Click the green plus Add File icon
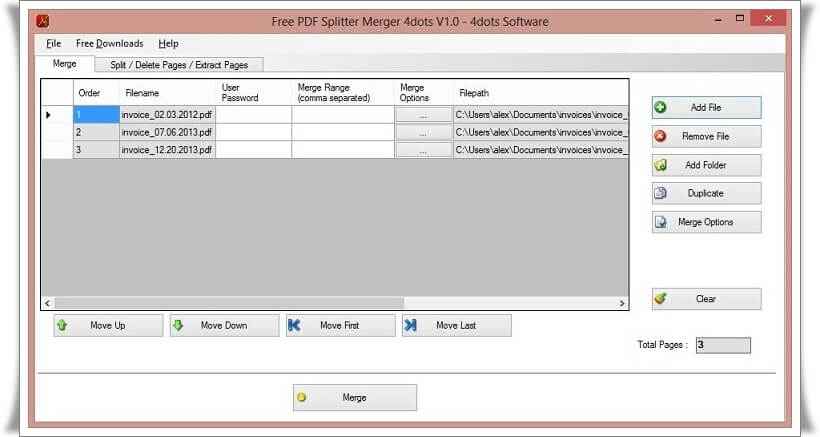Image resolution: width=820 pixels, height=437 pixels. [660, 107]
